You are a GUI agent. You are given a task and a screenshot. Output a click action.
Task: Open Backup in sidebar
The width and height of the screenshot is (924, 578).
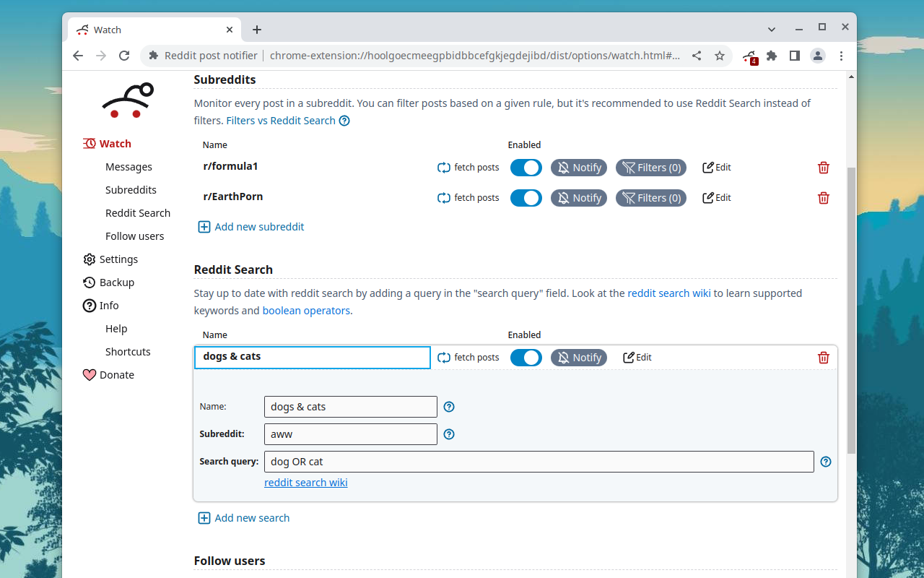coord(108,282)
